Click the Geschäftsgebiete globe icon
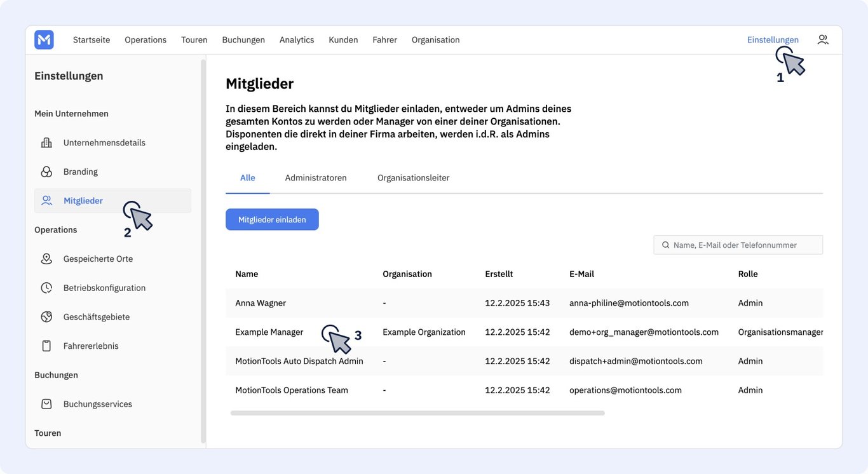 (x=46, y=317)
